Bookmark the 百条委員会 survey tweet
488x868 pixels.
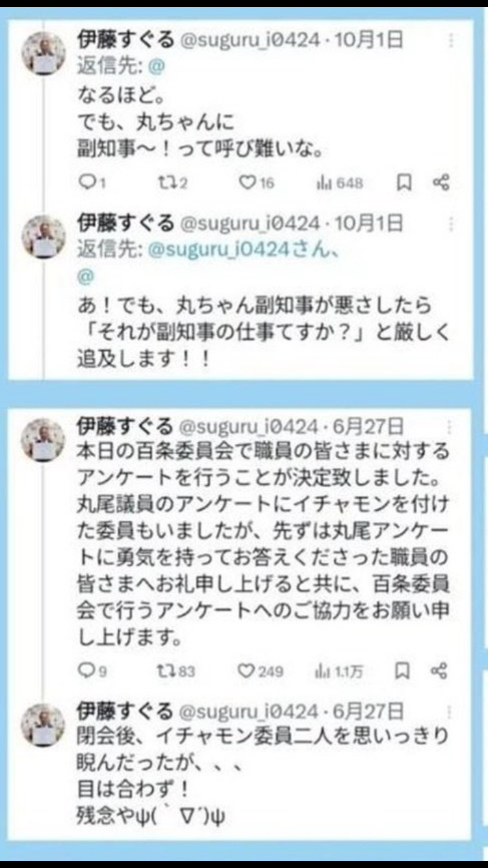point(404,670)
